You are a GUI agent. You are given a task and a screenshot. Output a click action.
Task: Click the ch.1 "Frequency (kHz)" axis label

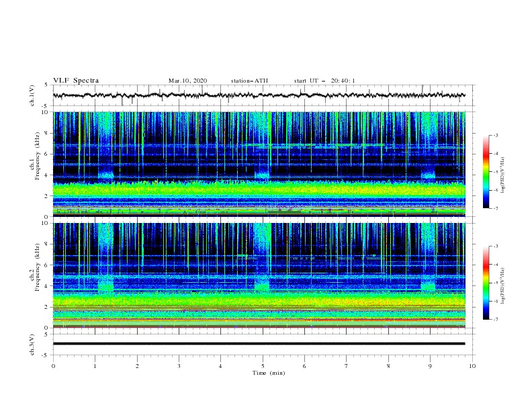click(38, 156)
